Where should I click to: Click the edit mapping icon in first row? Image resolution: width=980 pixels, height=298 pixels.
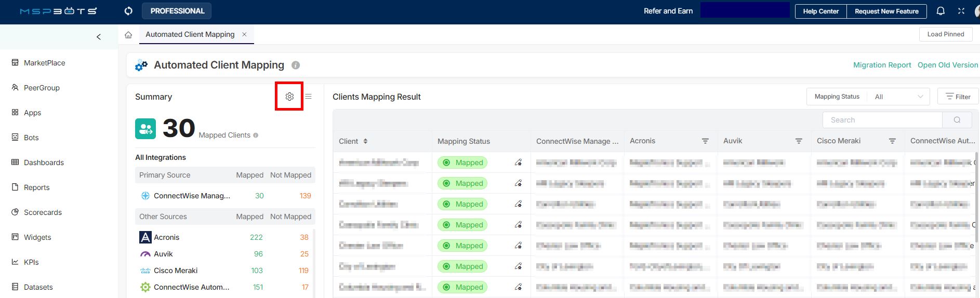518,162
